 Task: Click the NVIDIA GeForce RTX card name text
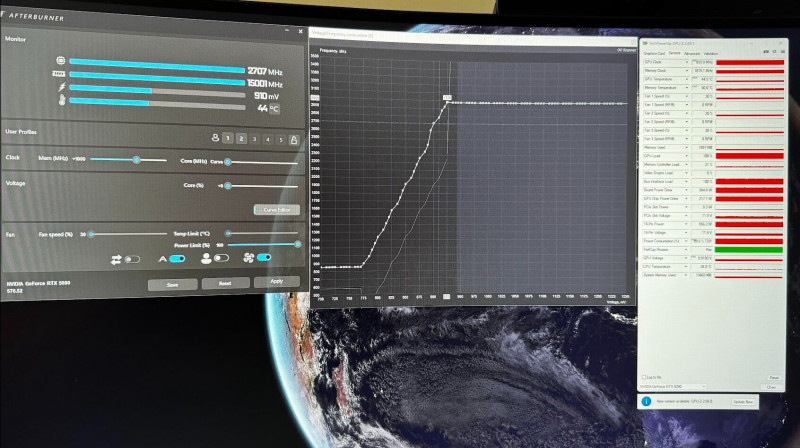38,283
